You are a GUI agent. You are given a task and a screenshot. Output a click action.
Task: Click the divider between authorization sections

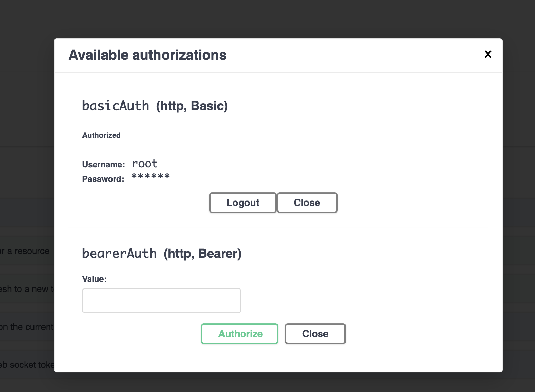(x=278, y=227)
